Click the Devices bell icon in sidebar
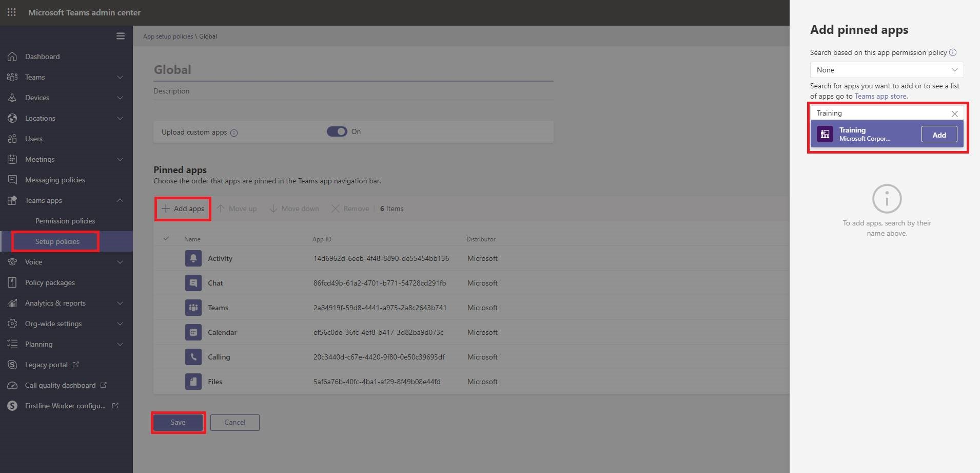Viewport: 980px width, 473px height. [12, 98]
